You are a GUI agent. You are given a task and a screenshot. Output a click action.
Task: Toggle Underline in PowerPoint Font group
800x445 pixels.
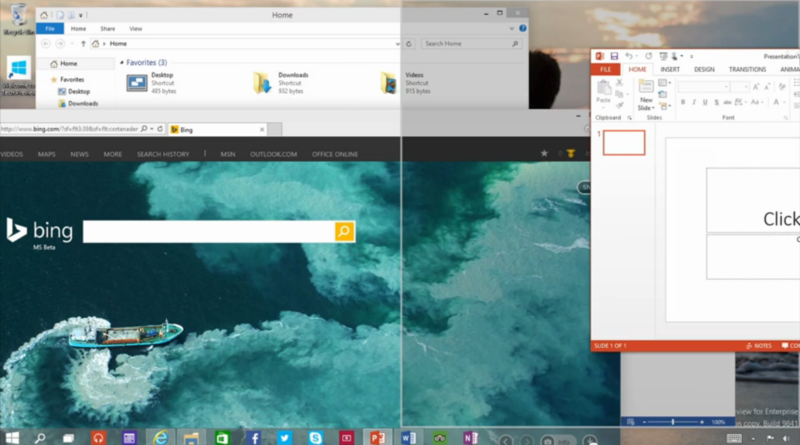[705, 103]
